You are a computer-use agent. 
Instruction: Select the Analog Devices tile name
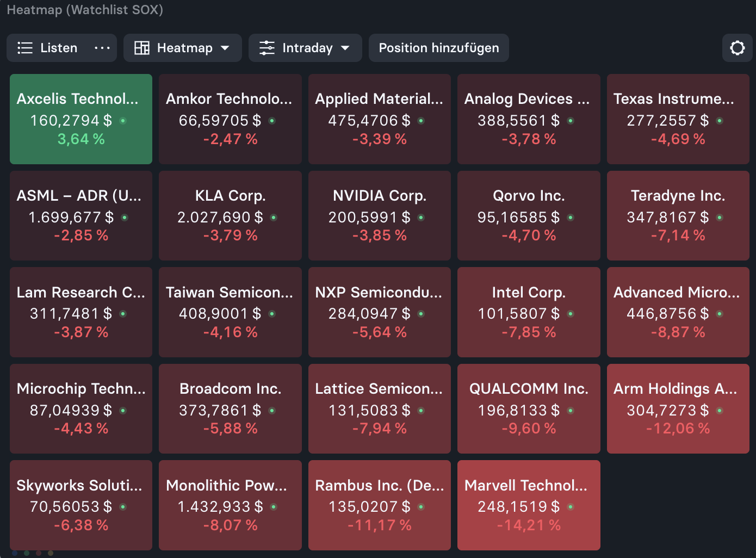pos(527,99)
